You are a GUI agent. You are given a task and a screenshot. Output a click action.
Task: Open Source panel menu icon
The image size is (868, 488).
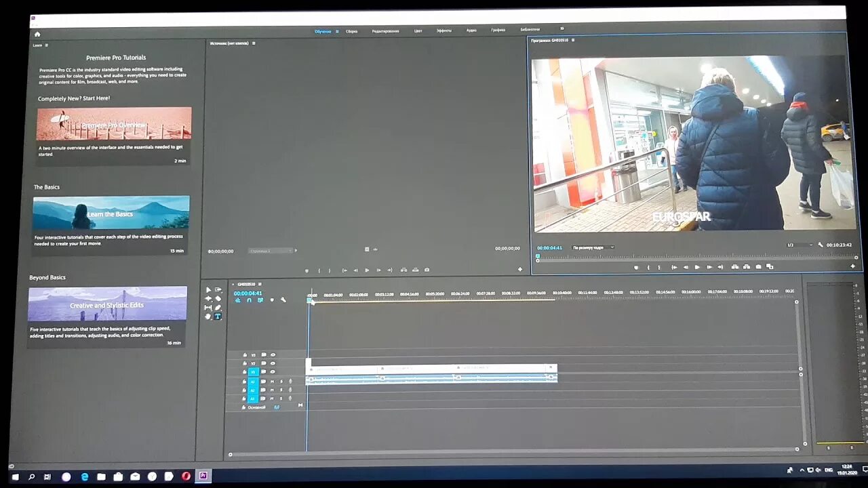254,43
